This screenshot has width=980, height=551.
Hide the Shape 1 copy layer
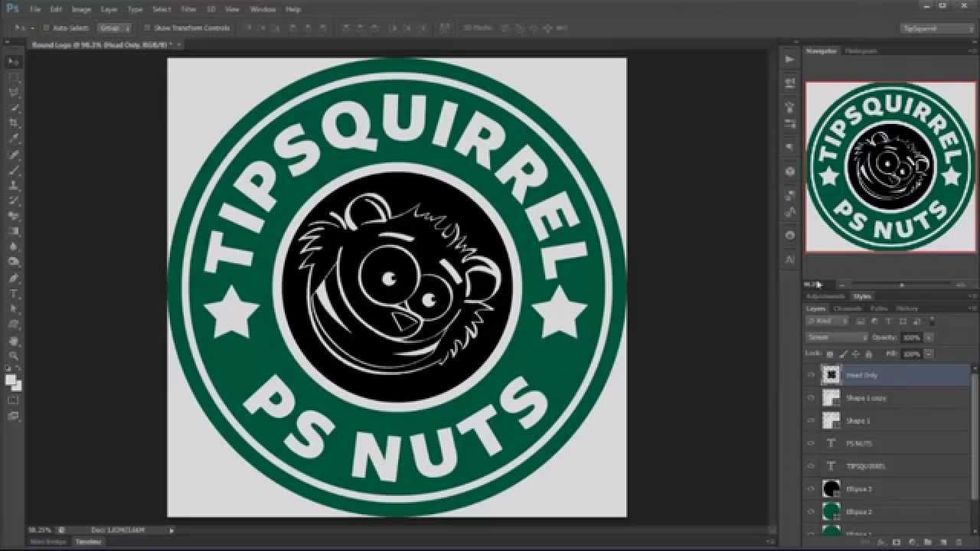point(812,398)
